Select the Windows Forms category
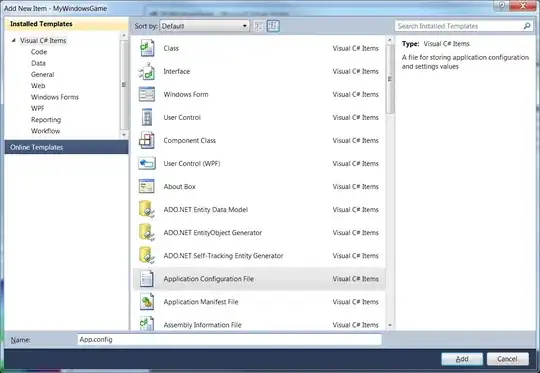This screenshot has height=373, width=540. coord(55,97)
